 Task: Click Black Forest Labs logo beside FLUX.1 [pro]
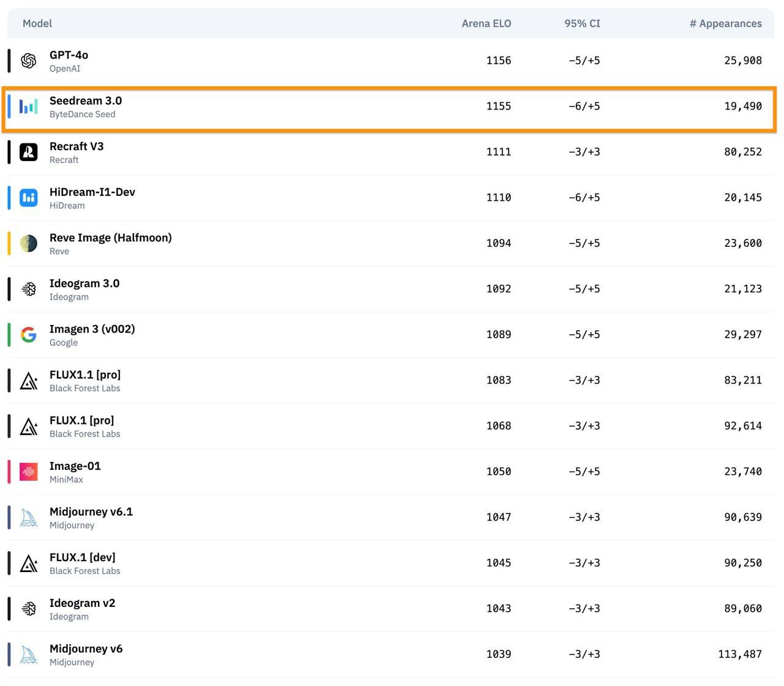(x=29, y=426)
